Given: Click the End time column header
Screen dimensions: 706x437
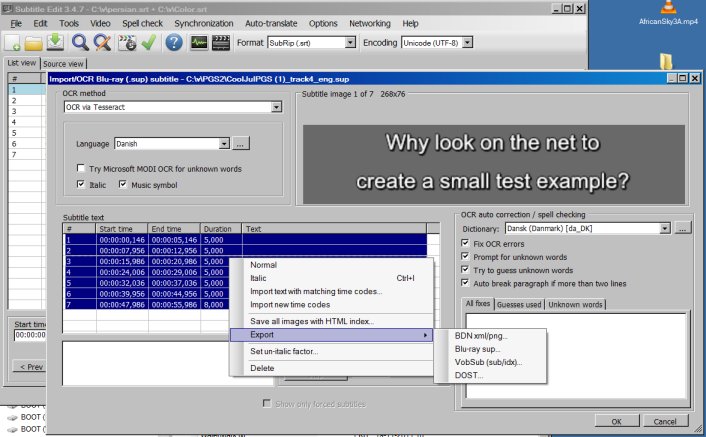Looking at the screenshot, I should 174,229.
